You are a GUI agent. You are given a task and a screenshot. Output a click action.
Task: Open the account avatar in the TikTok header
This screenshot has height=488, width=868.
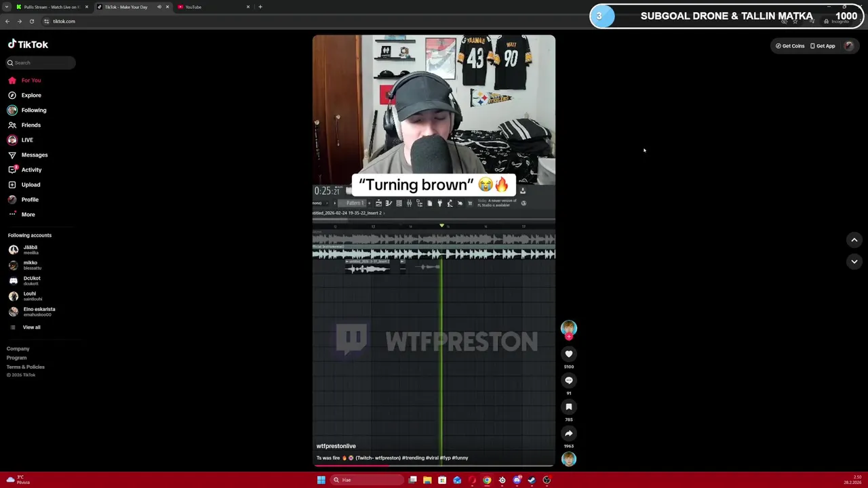coord(848,46)
